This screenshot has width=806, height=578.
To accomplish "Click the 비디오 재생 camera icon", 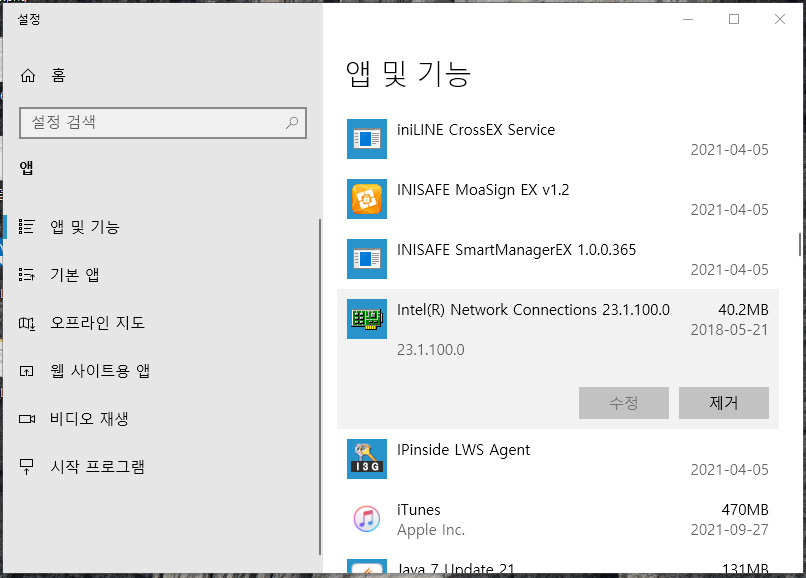I will tap(27, 419).
